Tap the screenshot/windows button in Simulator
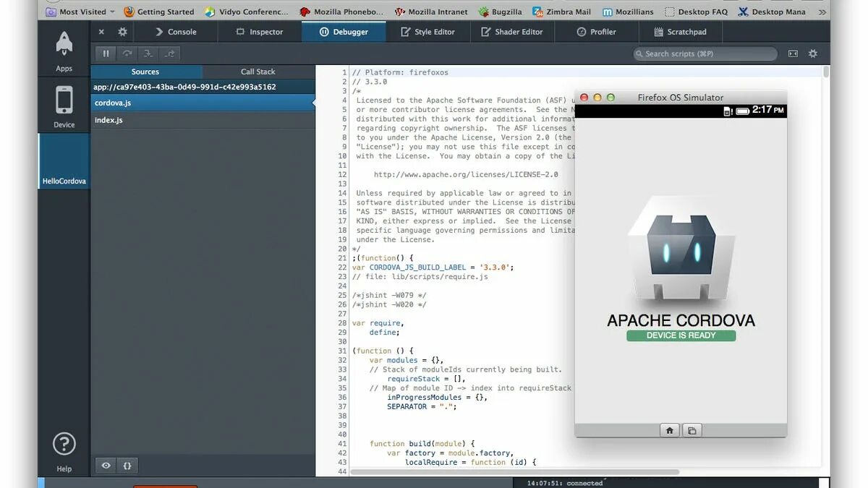Screen dimensions: 868x488 692,430
